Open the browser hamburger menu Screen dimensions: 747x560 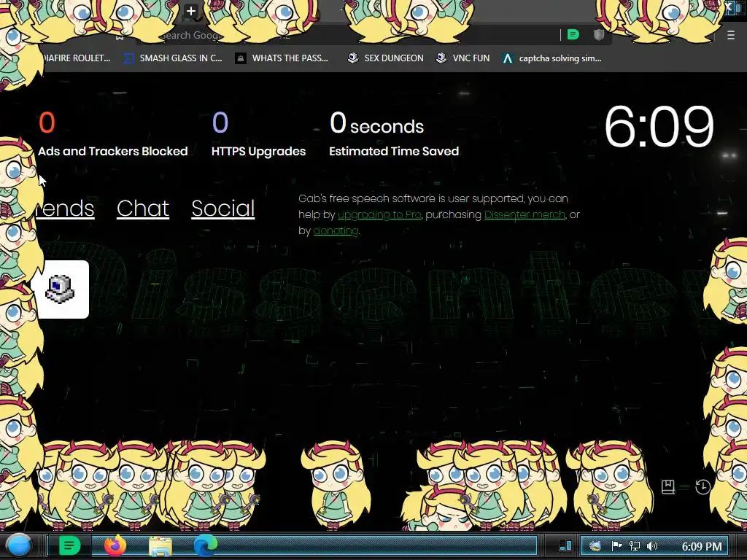point(730,35)
